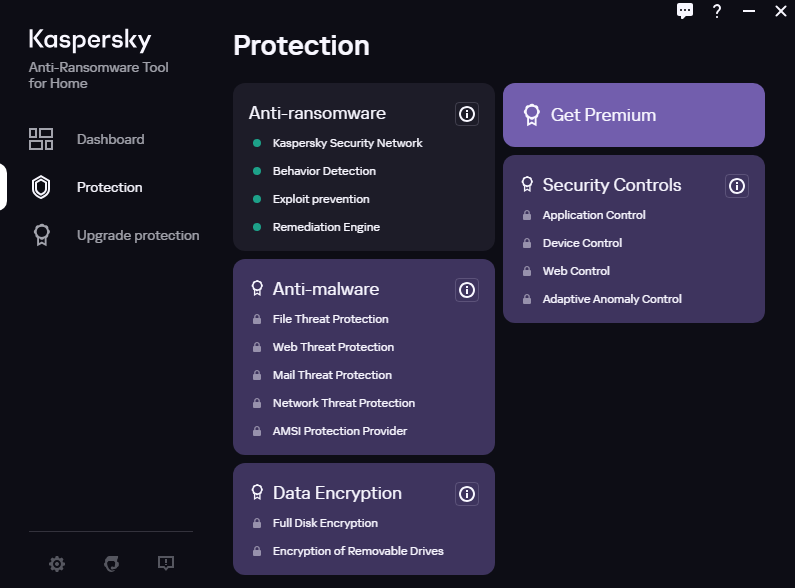Screen dimensions: 795x588
Task: Click the question mark help icon
Action: coord(717,11)
